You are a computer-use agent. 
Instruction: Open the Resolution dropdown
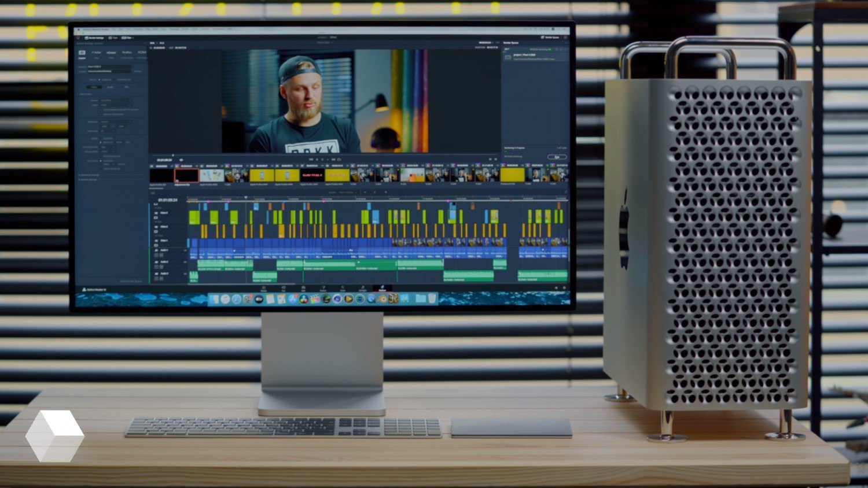pos(116,121)
